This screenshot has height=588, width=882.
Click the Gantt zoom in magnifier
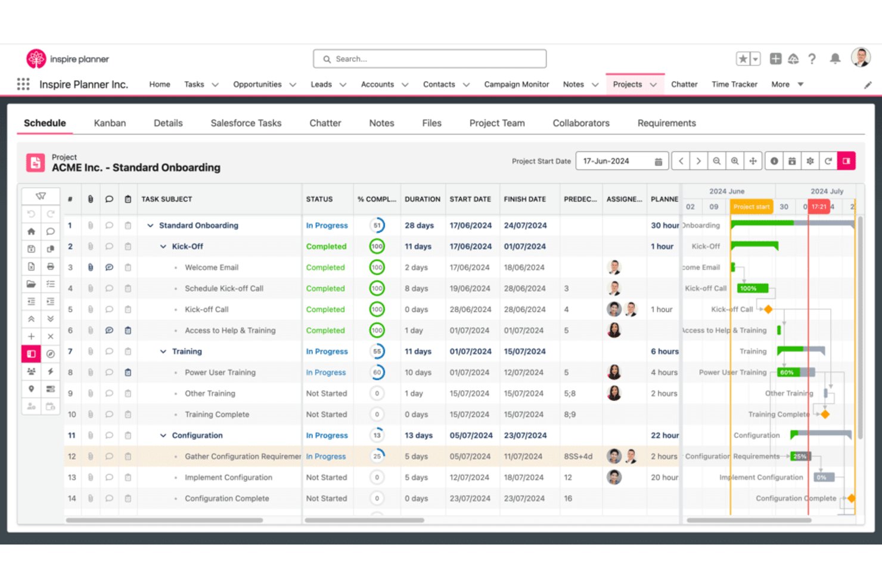tap(735, 161)
